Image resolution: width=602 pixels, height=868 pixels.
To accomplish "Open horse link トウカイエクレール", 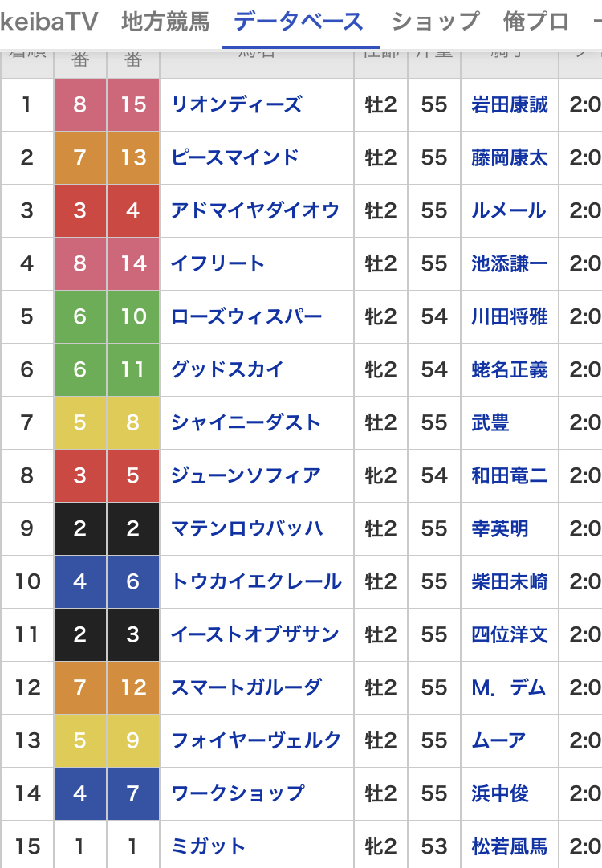I will (x=256, y=581).
